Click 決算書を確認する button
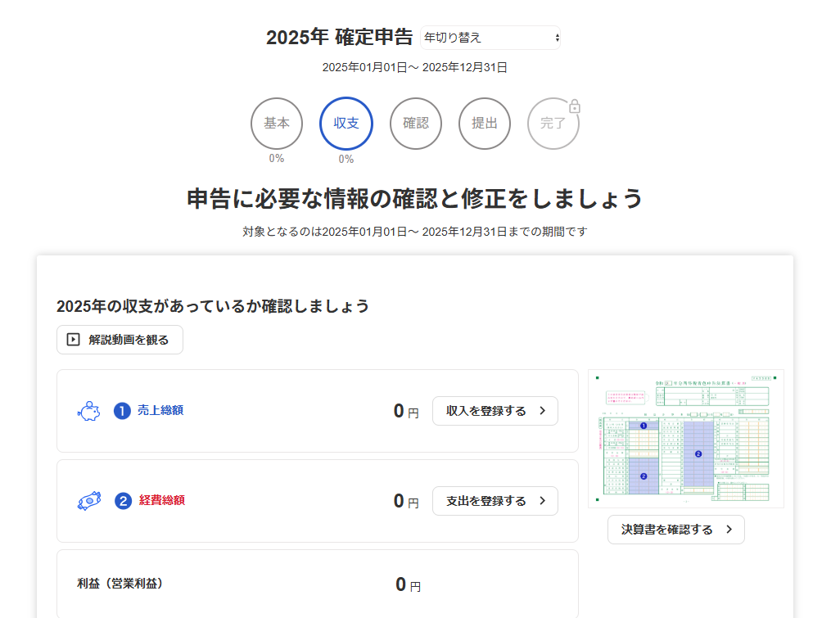 pos(676,530)
